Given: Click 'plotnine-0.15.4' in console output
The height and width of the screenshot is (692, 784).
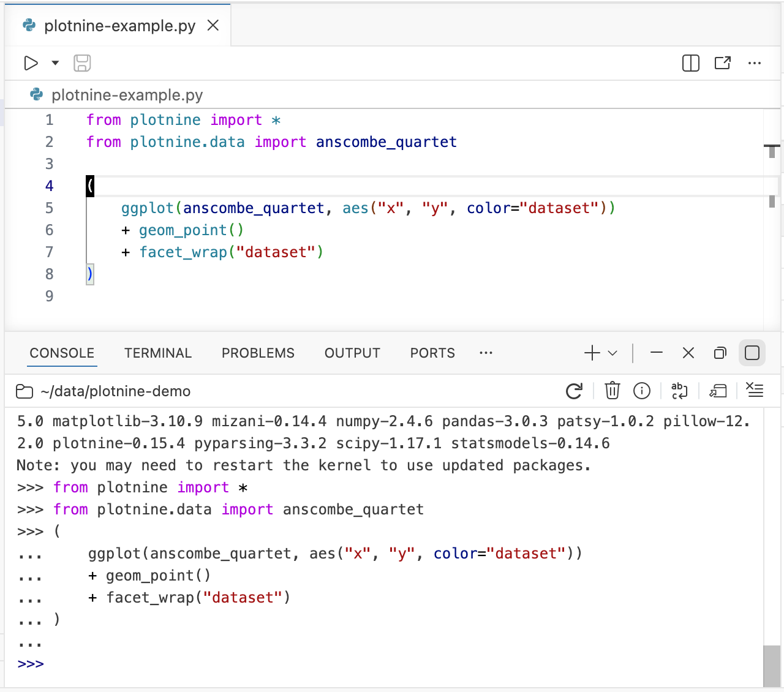Looking at the screenshot, I should click(x=119, y=443).
